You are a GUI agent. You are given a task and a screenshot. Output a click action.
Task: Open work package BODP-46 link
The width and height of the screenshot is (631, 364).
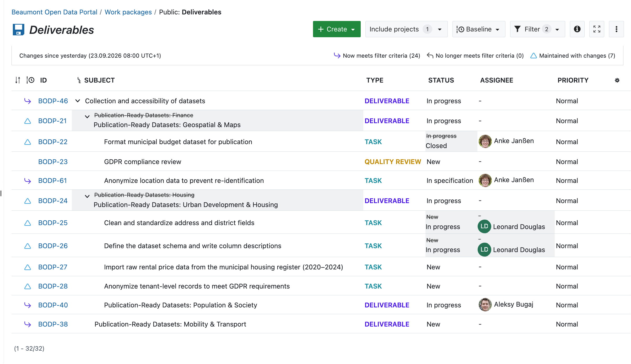tap(53, 101)
